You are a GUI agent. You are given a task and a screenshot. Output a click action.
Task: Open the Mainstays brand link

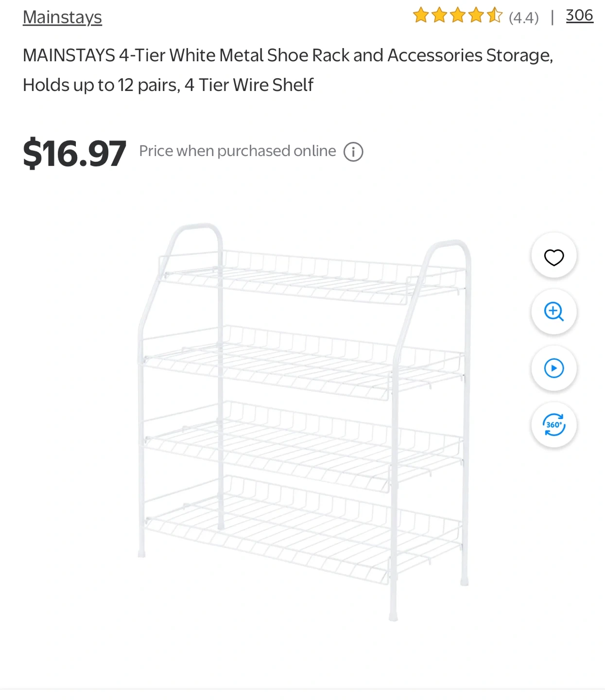62,17
